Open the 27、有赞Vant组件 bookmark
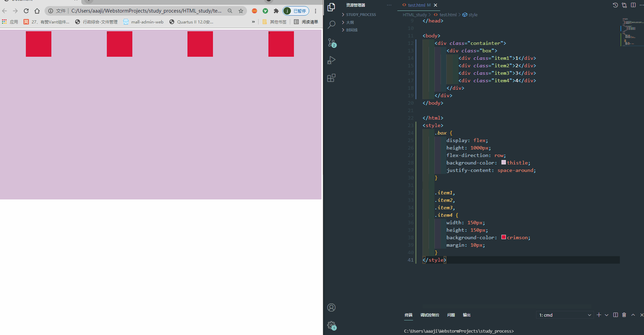The height and width of the screenshot is (335, 644). click(47, 22)
